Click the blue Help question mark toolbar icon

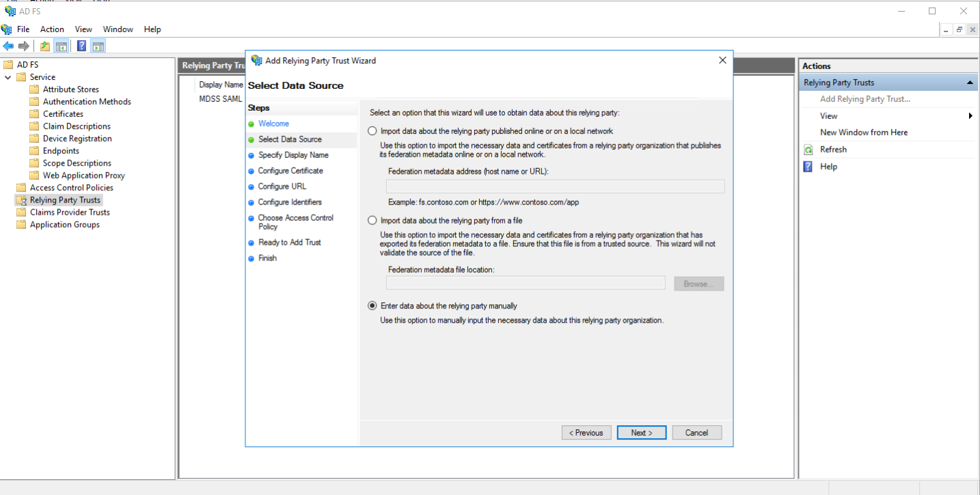pyautogui.click(x=81, y=46)
